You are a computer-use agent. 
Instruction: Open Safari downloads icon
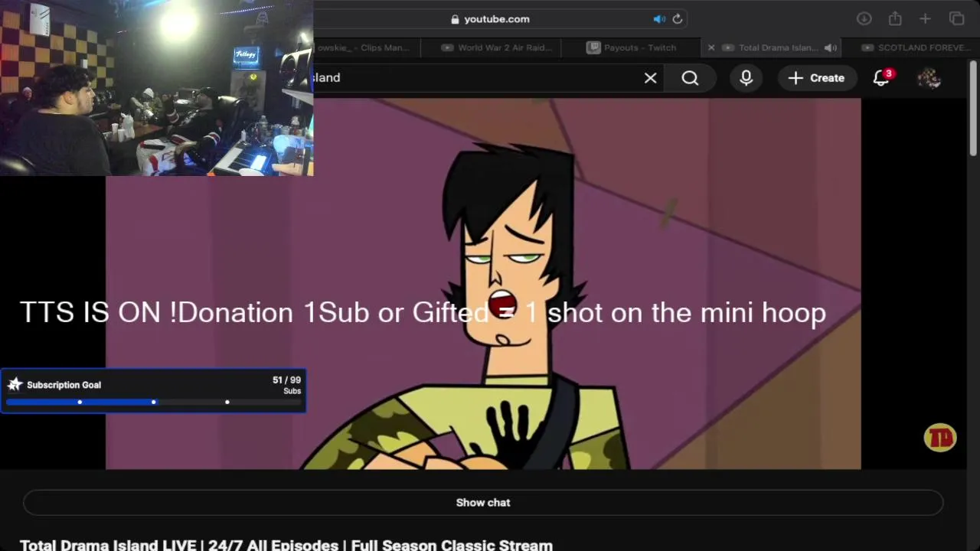(864, 19)
